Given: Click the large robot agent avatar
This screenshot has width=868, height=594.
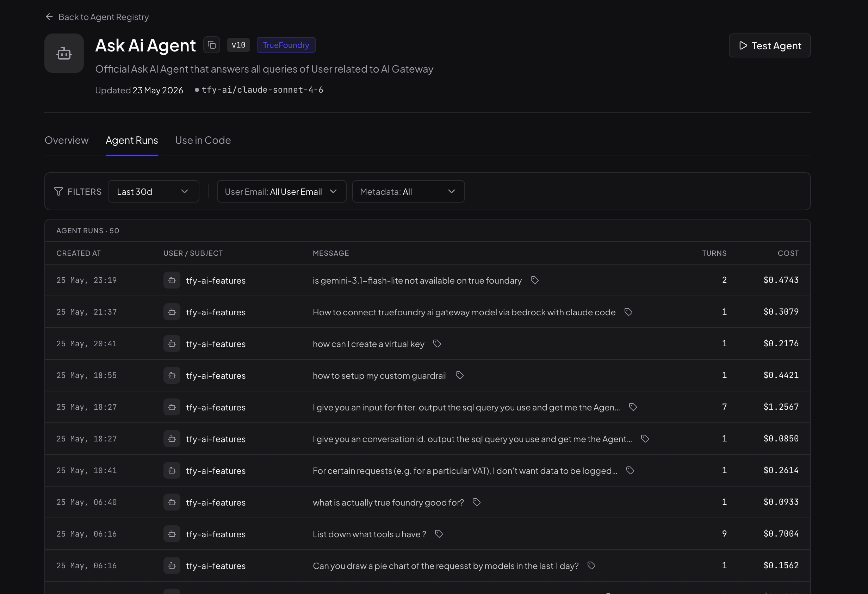Looking at the screenshot, I should 64,54.
